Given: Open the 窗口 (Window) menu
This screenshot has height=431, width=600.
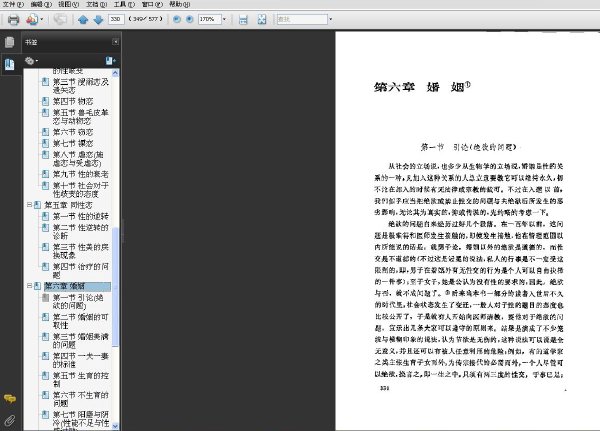Looking at the screenshot, I should pyautogui.click(x=152, y=4).
